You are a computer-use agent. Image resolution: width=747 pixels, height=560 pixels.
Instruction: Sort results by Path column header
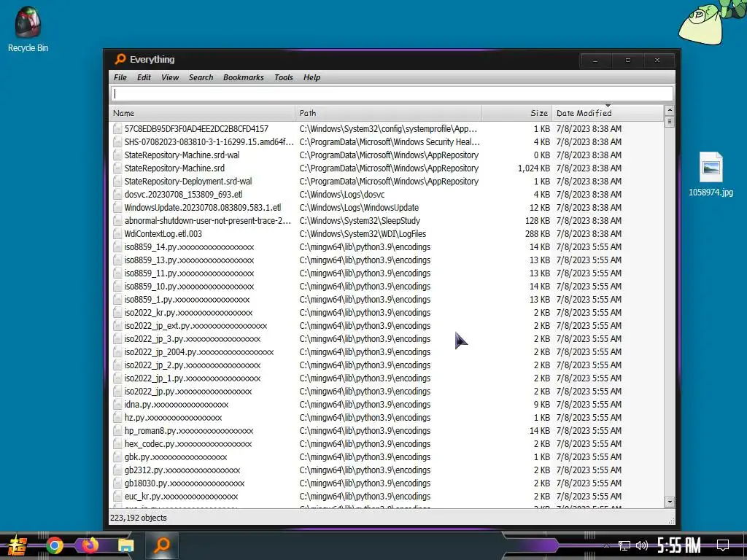click(388, 113)
